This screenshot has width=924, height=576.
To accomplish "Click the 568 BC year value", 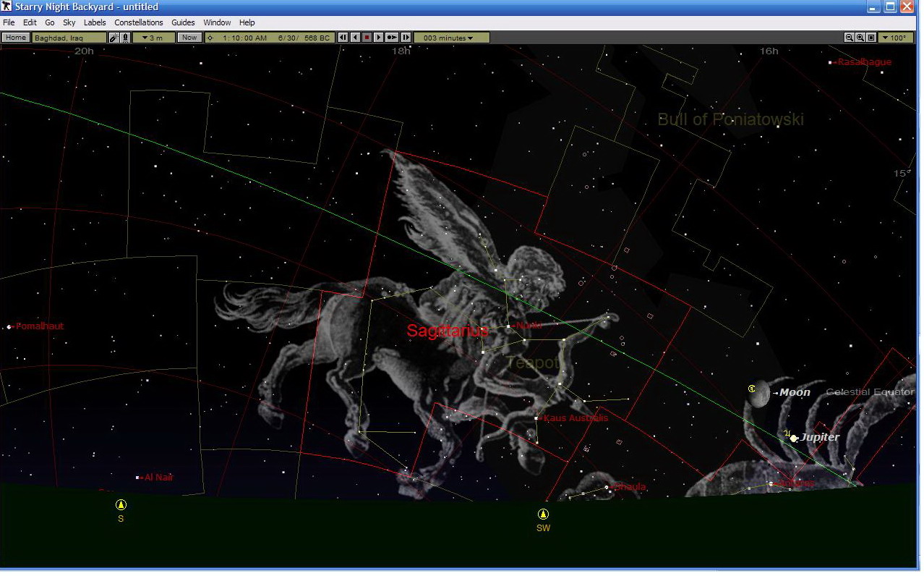I will pyautogui.click(x=317, y=38).
